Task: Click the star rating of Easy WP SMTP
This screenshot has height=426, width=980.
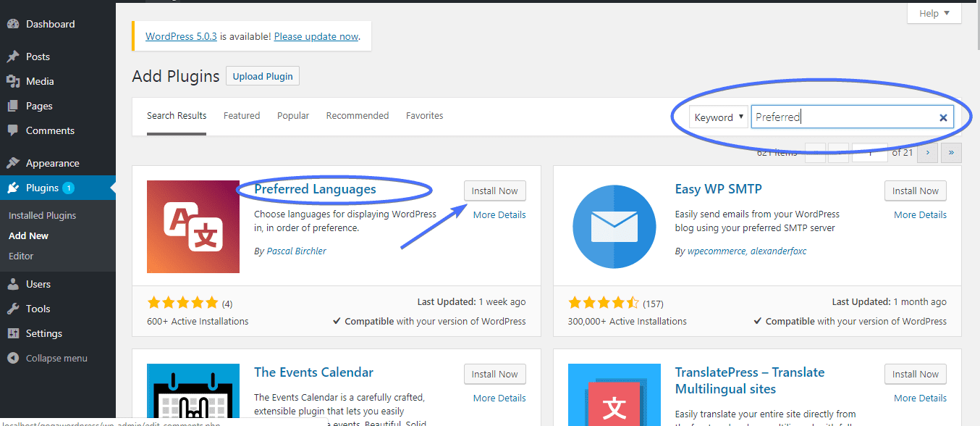Action: click(604, 303)
